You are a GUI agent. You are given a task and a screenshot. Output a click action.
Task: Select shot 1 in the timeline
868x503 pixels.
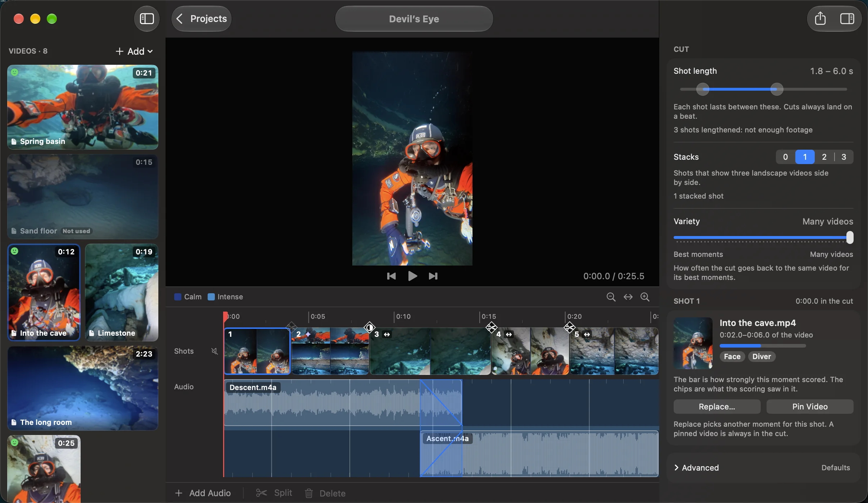click(257, 351)
